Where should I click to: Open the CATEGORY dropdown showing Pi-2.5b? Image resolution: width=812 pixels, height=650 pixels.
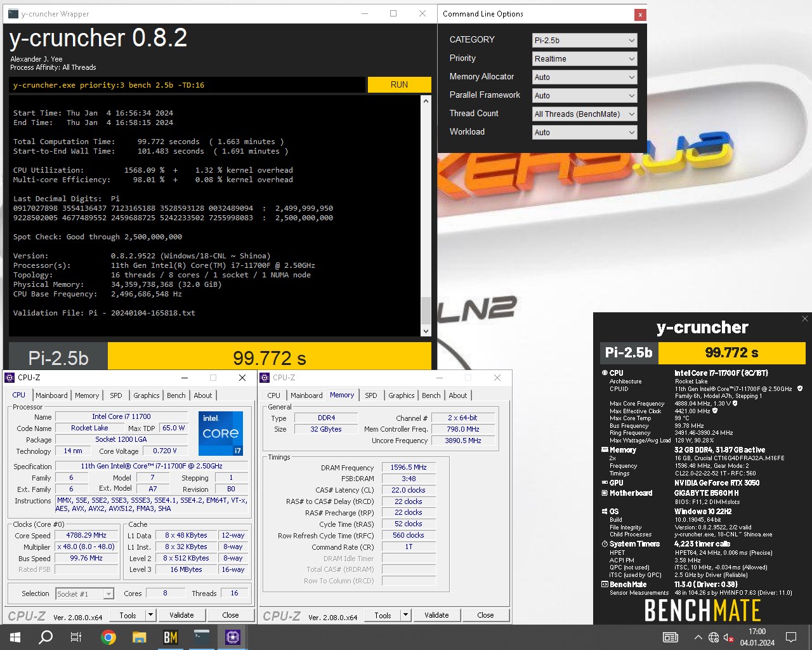pos(584,40)
